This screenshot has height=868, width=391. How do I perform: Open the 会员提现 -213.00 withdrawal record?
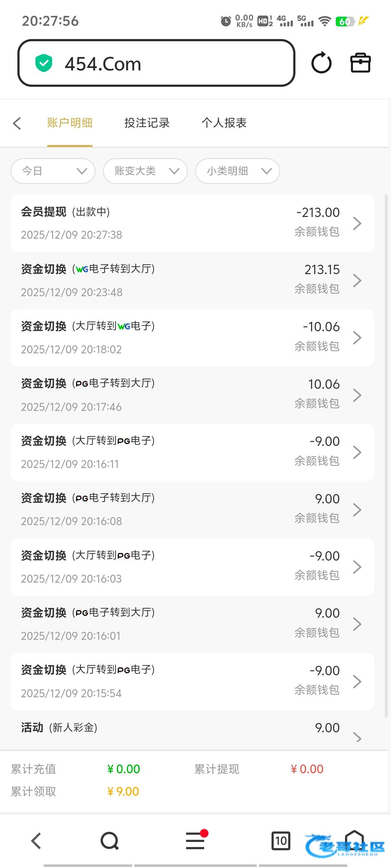192,223
